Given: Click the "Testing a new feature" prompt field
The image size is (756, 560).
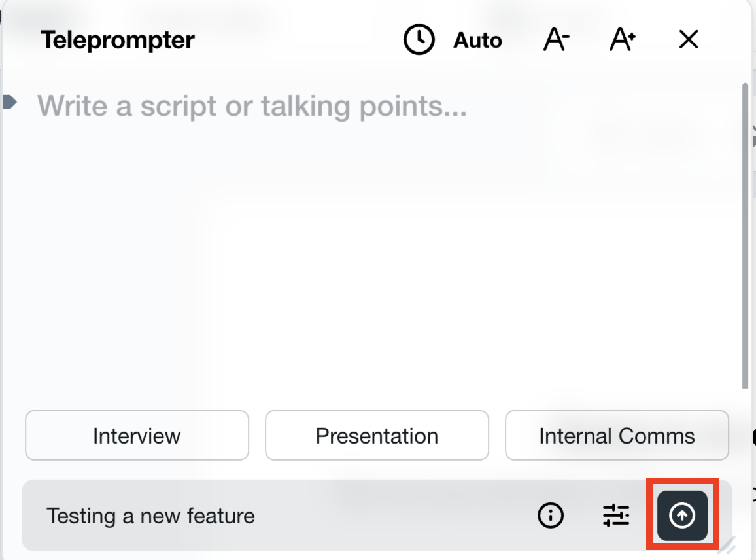Looking at the screenshot, I should (x=150, y=516).
